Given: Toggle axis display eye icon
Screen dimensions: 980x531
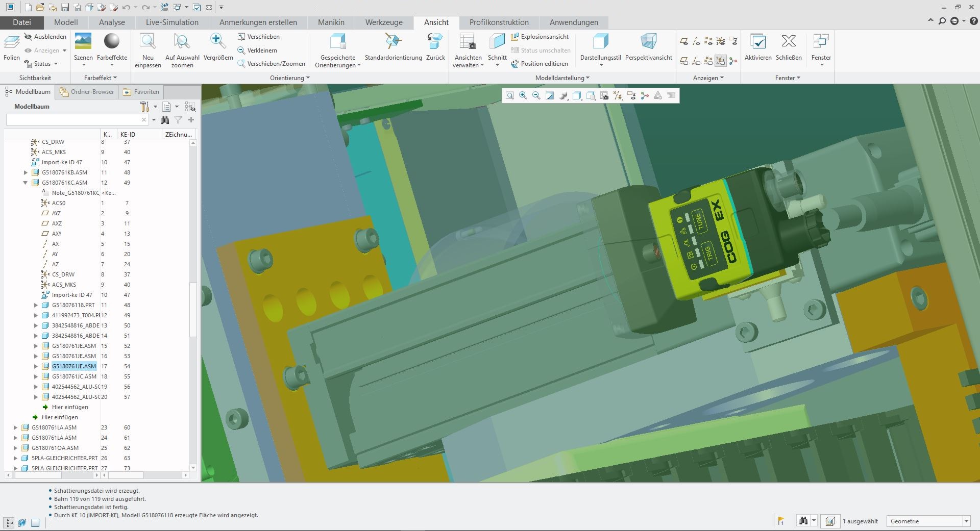Looking at the screenshot, I should coord(697,41).
